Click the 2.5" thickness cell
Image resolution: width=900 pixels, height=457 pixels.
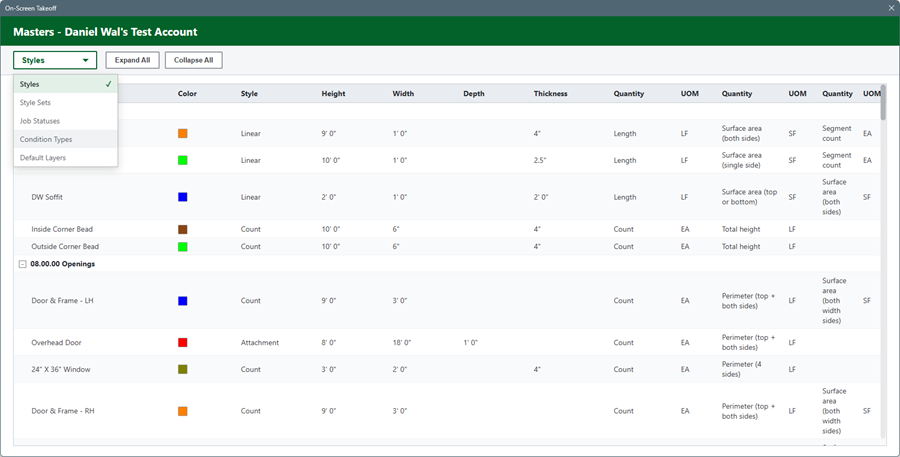pos(540,160)
